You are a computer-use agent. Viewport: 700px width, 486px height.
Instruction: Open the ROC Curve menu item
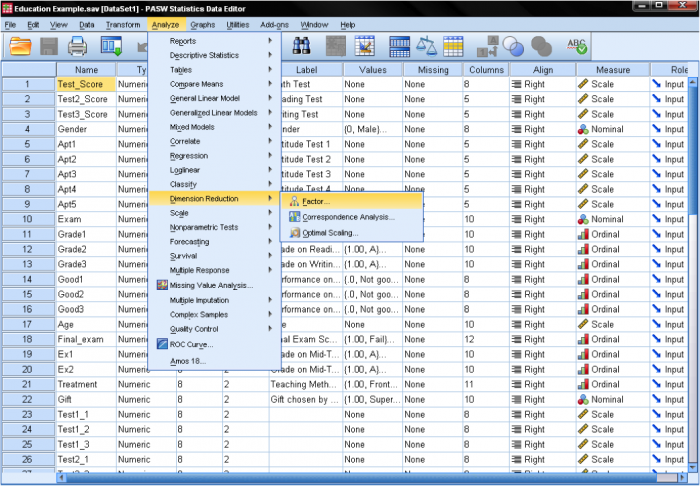pyautogui.click(x=191, y=344)
